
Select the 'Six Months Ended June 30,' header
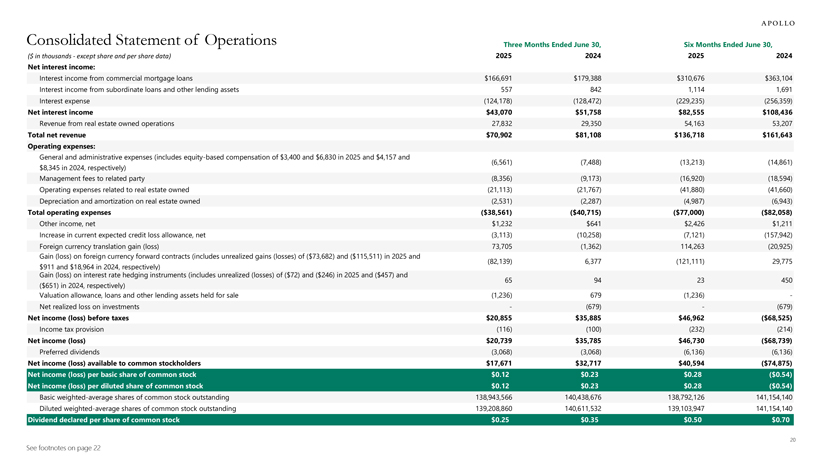731,44
